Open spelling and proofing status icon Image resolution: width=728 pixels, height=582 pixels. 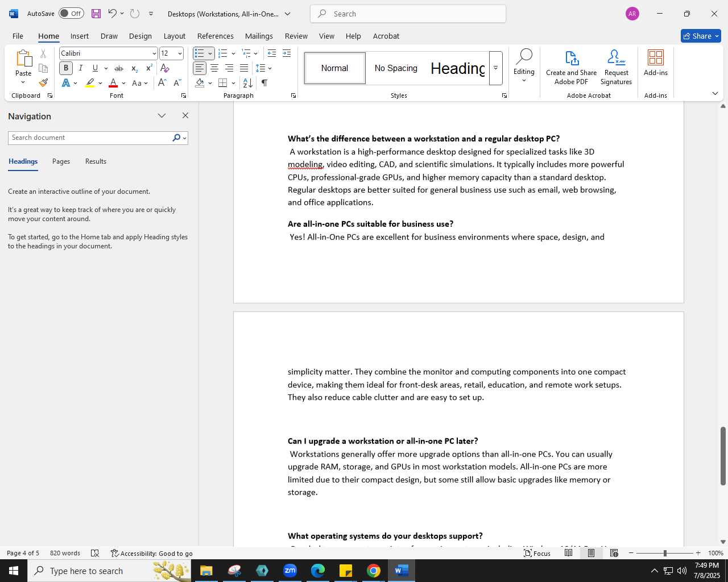pyautogui.click(x=95, y=553)
